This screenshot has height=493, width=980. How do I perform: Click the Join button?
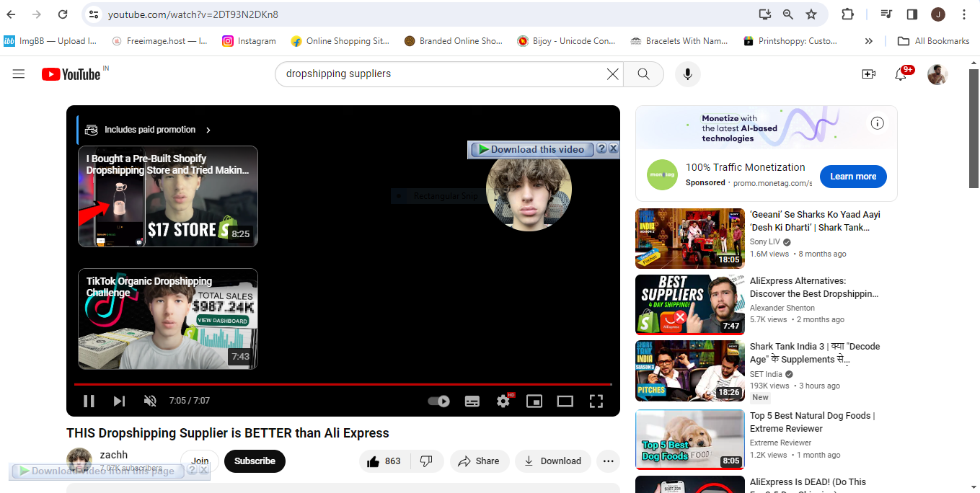200,461
